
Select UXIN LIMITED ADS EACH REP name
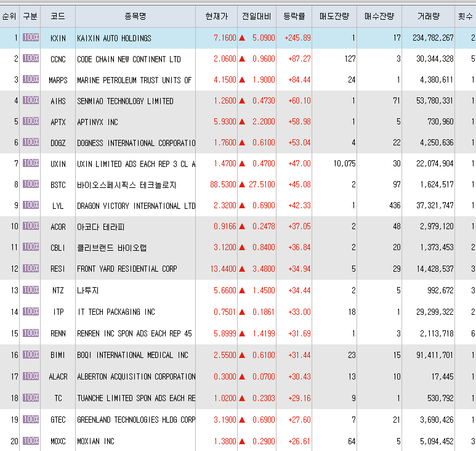click(x=136, y=164)
